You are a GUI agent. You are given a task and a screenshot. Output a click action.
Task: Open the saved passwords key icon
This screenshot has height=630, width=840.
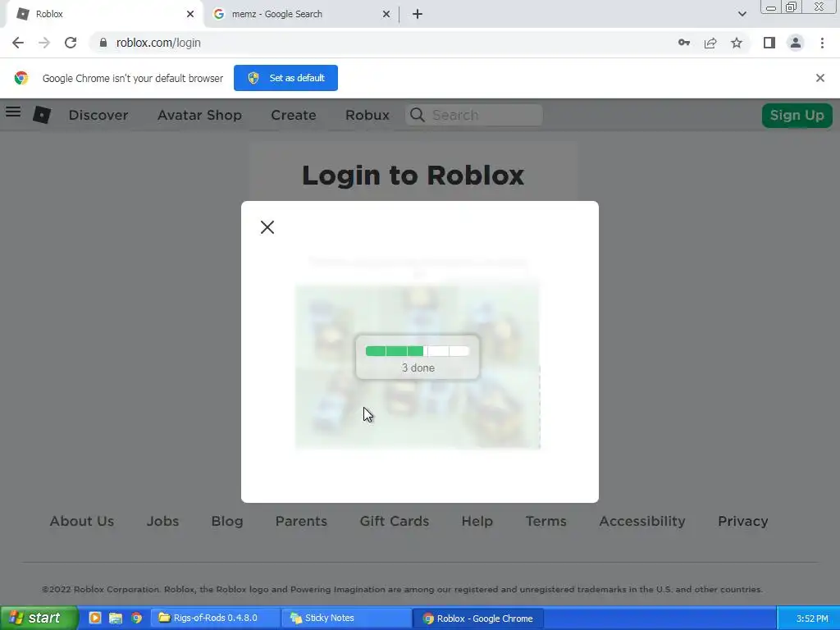click(684, 43)
